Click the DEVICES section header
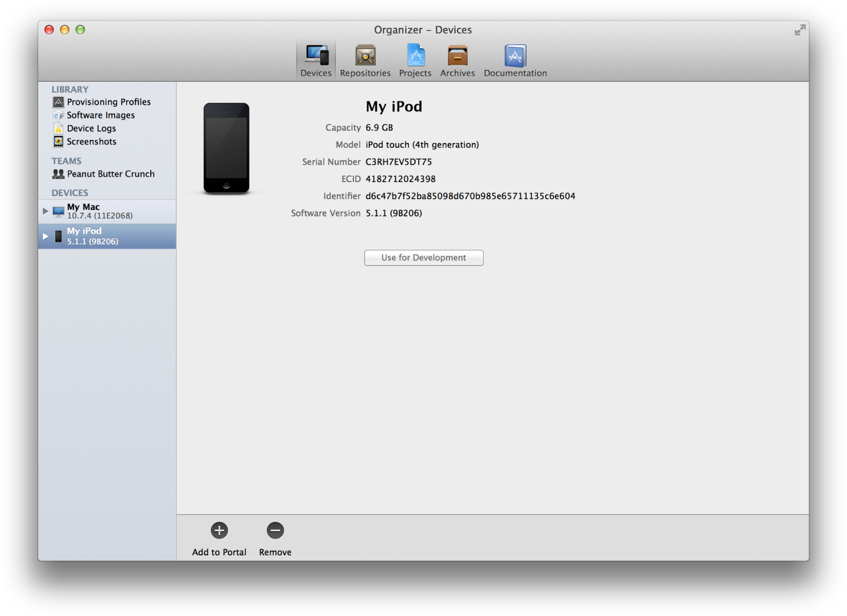This screenshot has height=616, width=847. point(70,193)
